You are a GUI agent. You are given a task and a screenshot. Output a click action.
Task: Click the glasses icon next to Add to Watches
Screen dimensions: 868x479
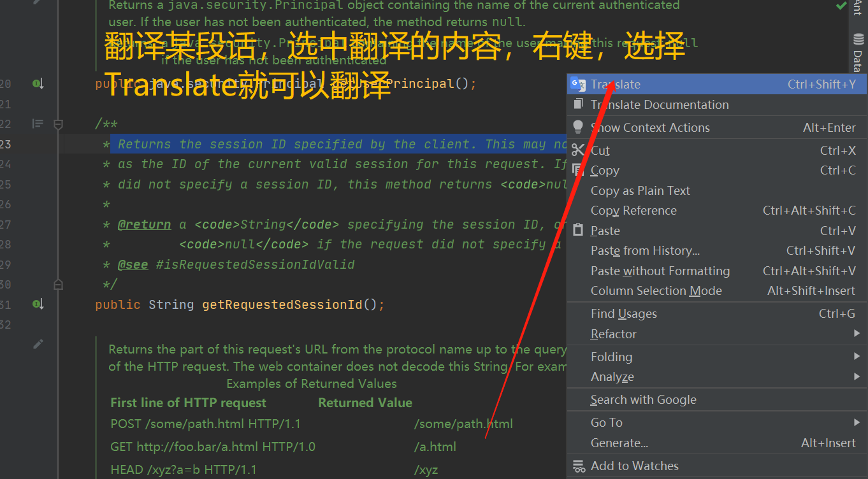579,466
